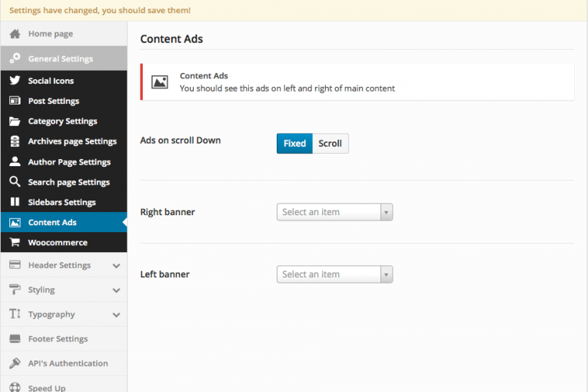Image resolution: width=588 pixels, height=392 pixels.
Task: Click the Woocommerce shopping cart icon
Action: point(15,242)
